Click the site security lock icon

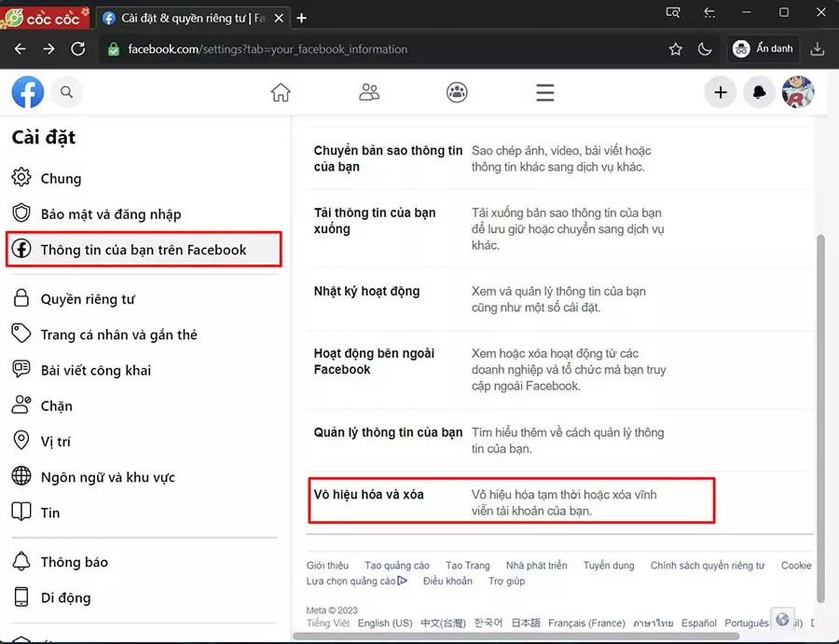pos(114,49)
